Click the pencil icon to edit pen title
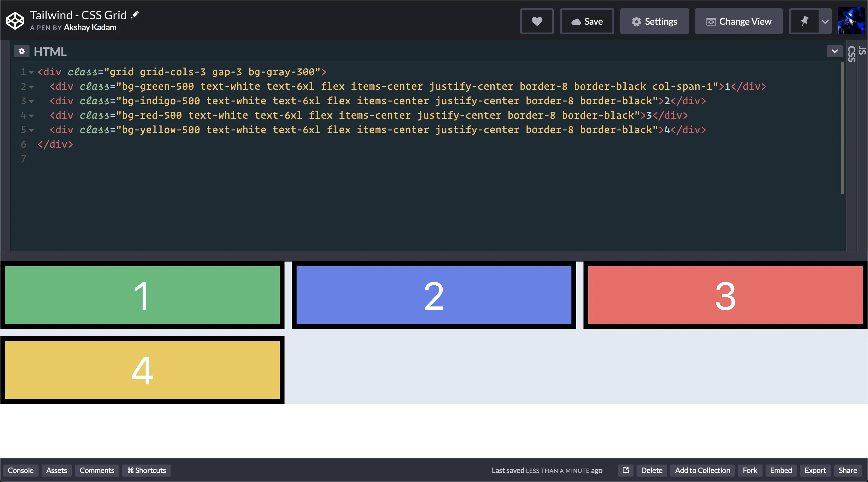868x482 pixels. [x=135, y=15]
